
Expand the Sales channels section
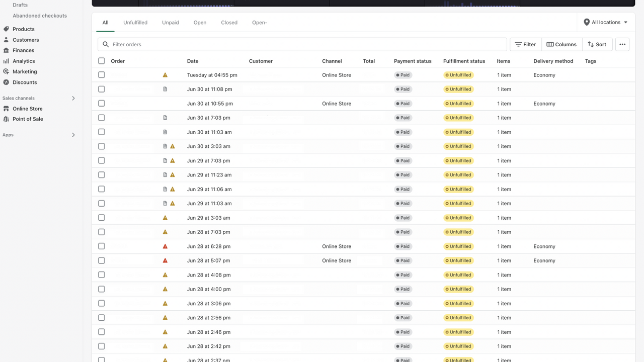tap(73, 98)
